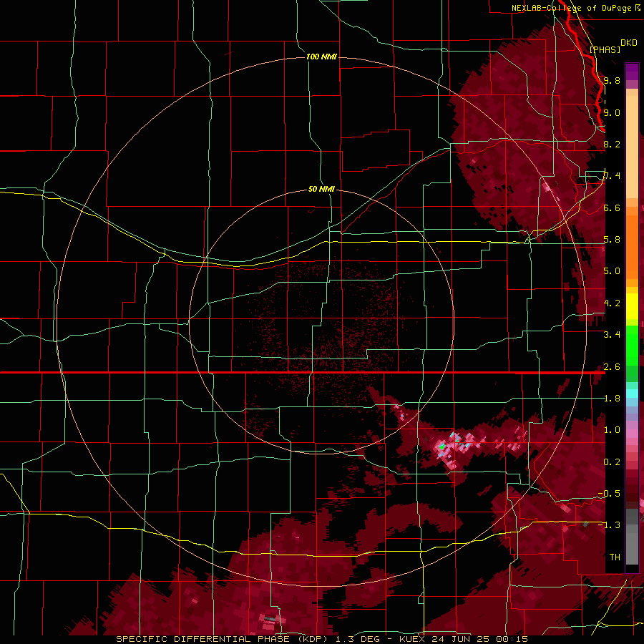Click the -1.3 legend value
The width and height of the screenshot is (644, 644).
[x=609, y=525]
